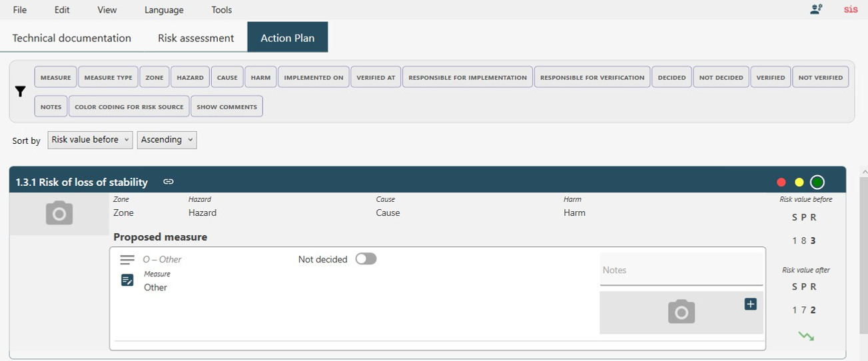Click the Other measure text
868x361 pixels.
[x=155, y=288]
